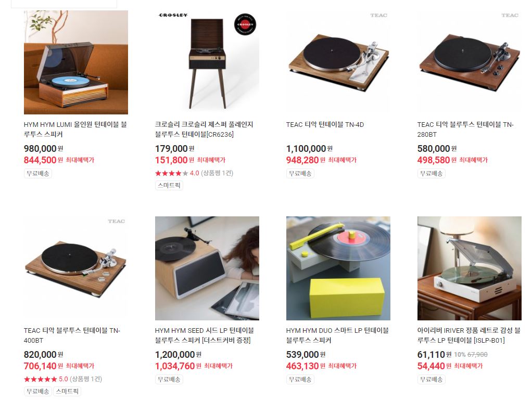Open TEAC TN-400BT turntable product image
Viewport: 532px width, 401px height.
(75, 268)
